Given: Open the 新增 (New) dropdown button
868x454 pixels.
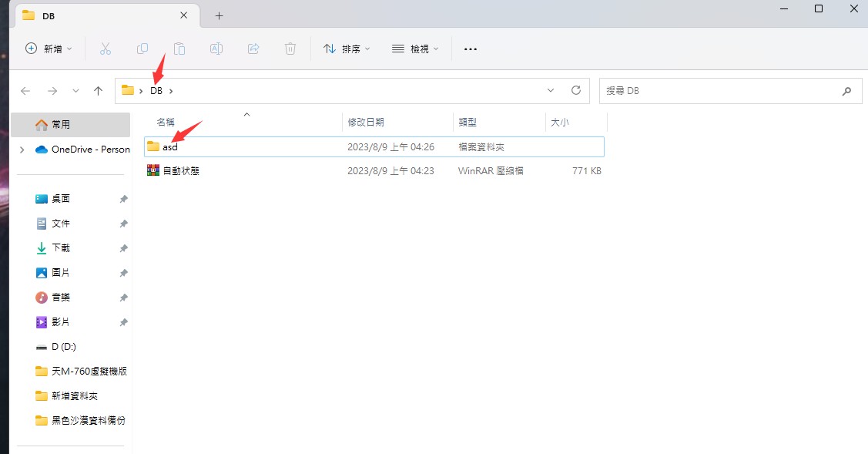Looking at the screenshot, I should tap(49, 49).
